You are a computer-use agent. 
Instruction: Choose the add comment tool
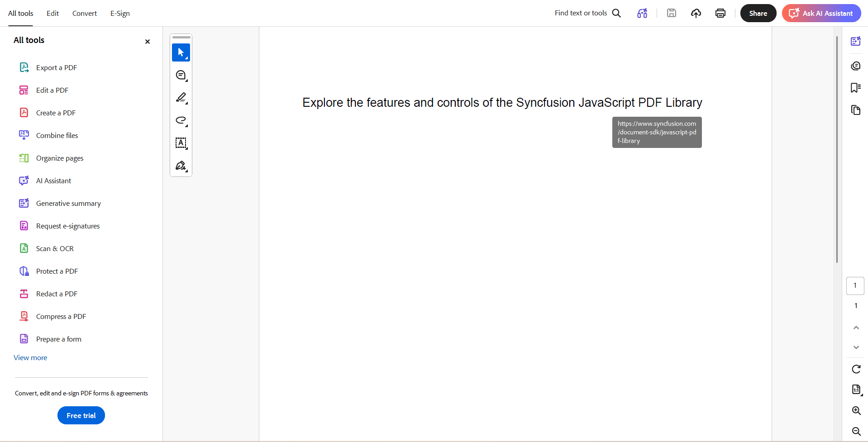(181, 75)
